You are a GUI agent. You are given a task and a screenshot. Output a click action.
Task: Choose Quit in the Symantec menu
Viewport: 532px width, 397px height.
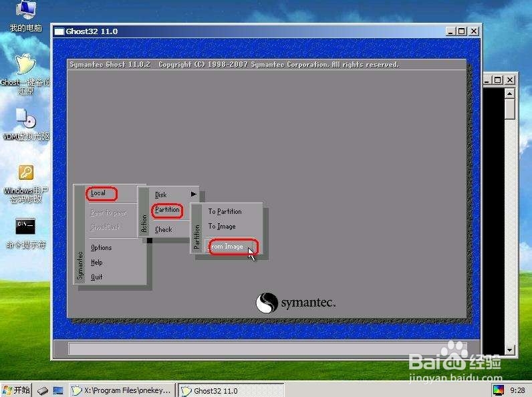pyautogui.click(x=97, y=277)
